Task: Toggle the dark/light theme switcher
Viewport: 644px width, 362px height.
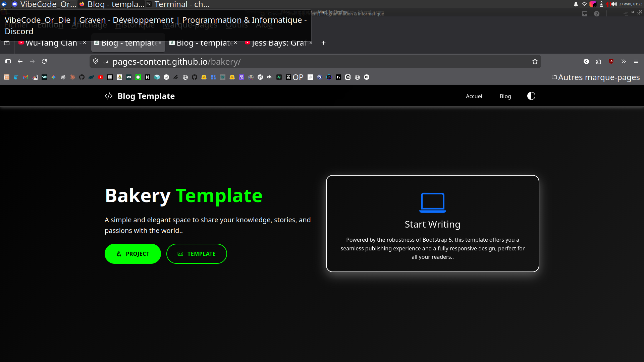Action: (531, 96)
